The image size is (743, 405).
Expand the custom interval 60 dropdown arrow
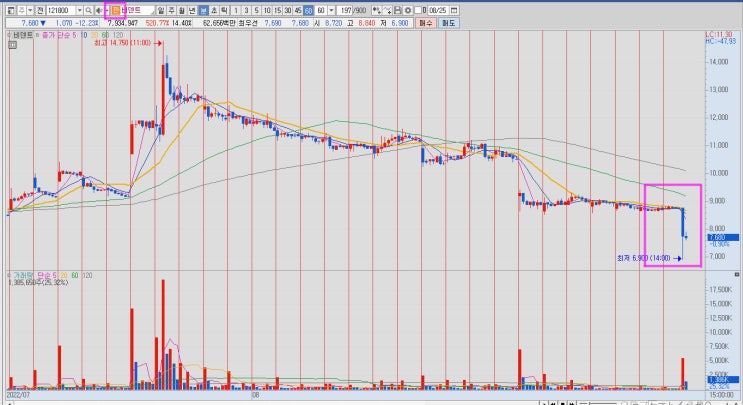click(x=331, y=10)
